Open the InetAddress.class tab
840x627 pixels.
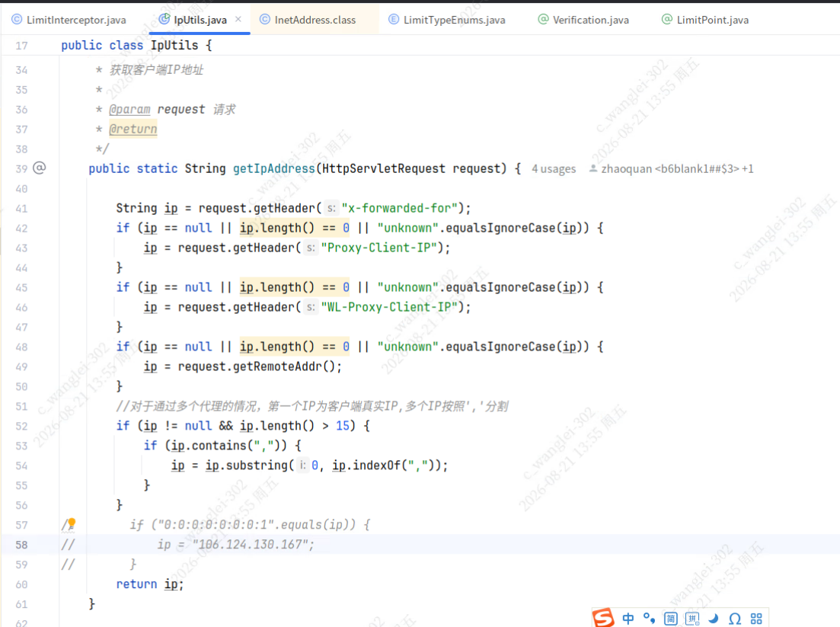coord(315,20)
